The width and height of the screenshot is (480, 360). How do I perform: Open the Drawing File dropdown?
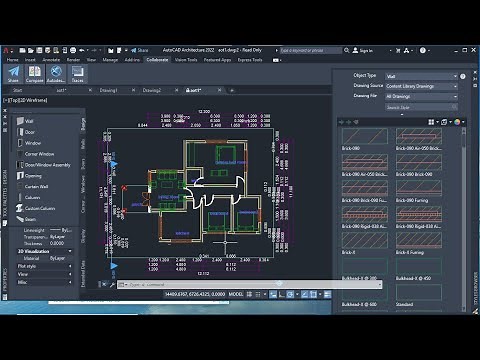421,96
